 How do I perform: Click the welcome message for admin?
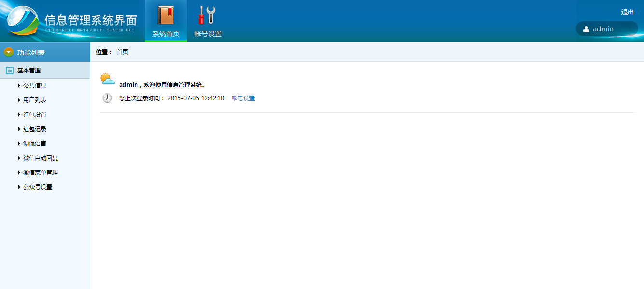(162, 85)
